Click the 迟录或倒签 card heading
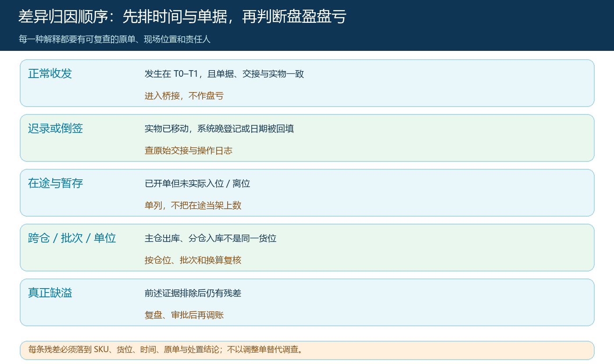Screen dimensions: 614x364 point(55,128)
